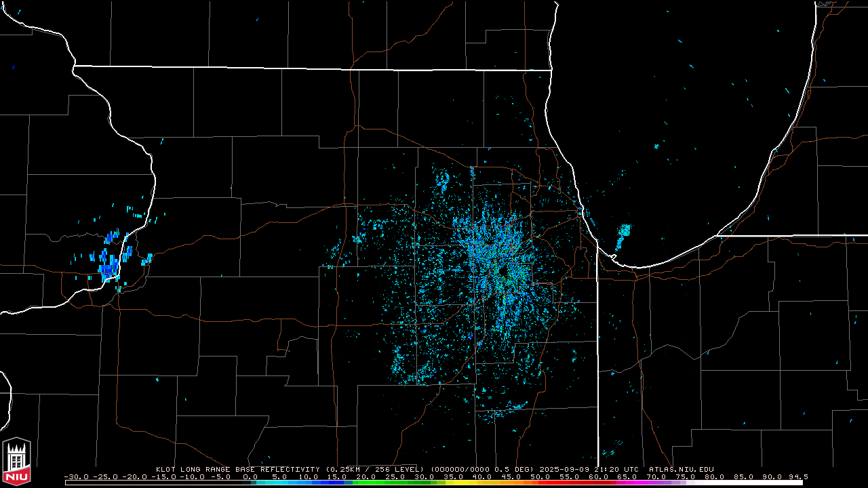
Task: Click the blue echo cluster near the western river
Action: click(x=108, y=261)
